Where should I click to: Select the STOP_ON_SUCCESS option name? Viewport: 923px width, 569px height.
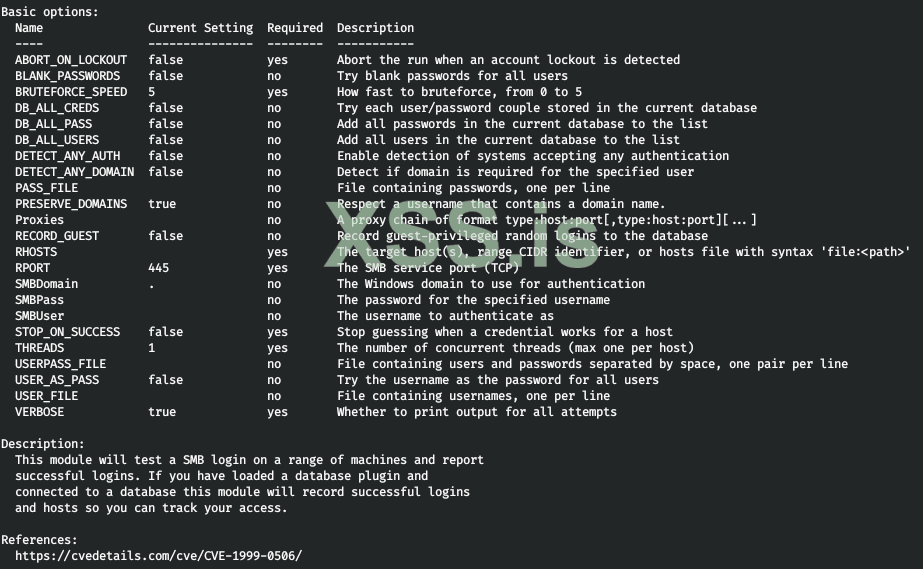(67, 332)
